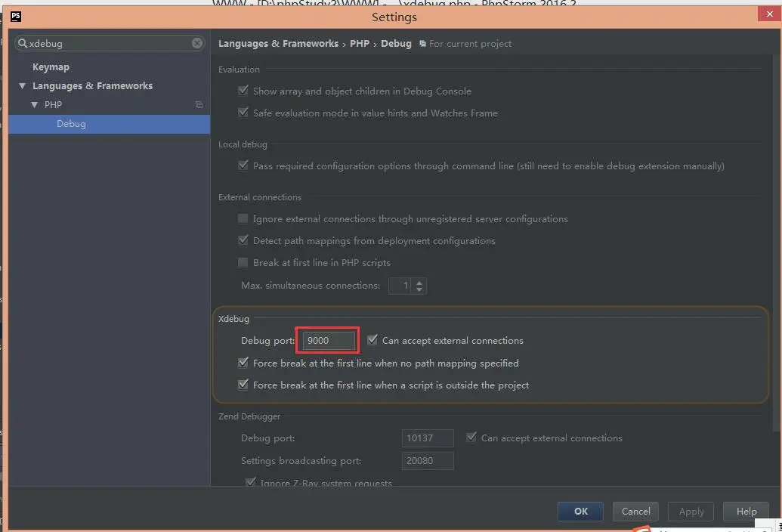Screen dimensions: 782x532
Task: Click the PHP breadcrumb in the header
Action: 360,43
